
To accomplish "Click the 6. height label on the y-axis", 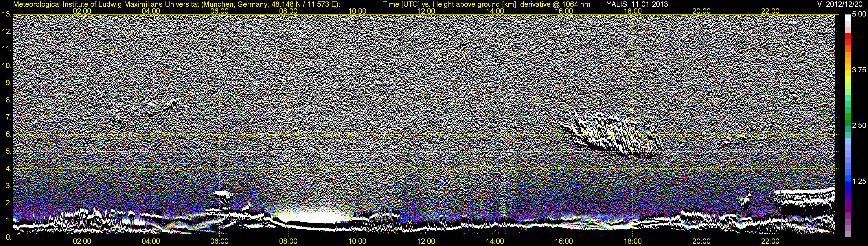I will (8, 135).
